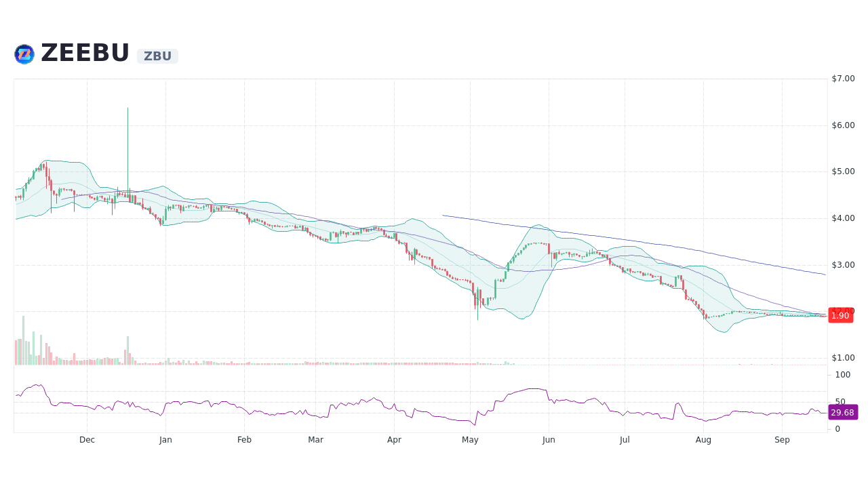Toggle the RSI indicator pane

(407, 400)
